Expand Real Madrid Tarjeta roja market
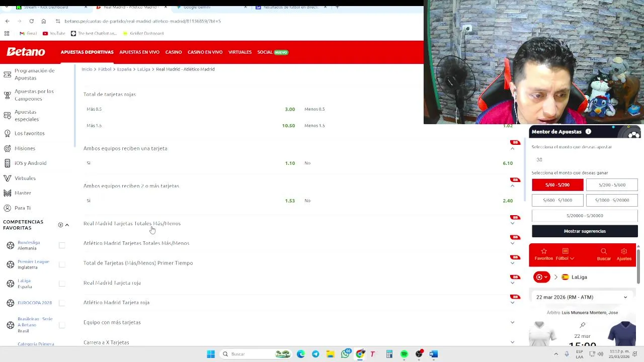Screen dimensions: 644x362 tap(512, 283)
